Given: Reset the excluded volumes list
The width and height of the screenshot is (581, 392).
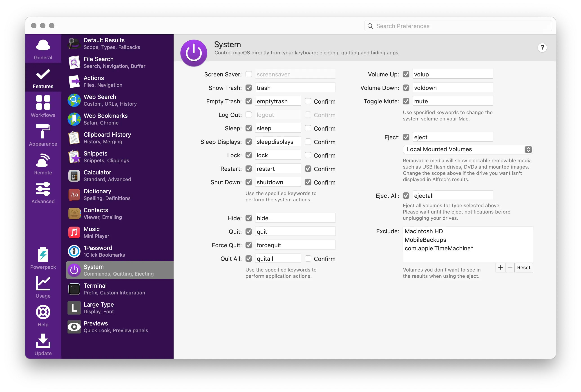Looking at the screenshot, I should pos(524,267).
